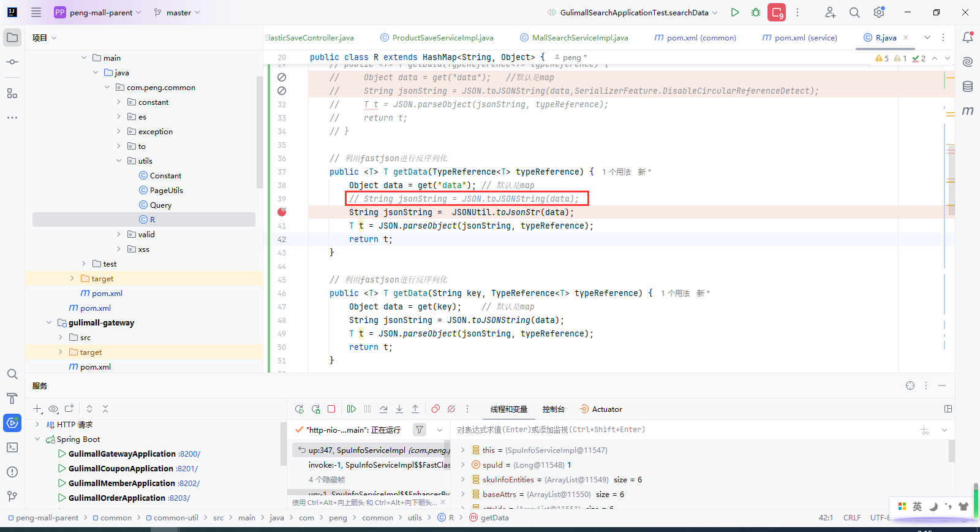Close the R.java editor tab
Screen dimensions: 980x532
pos(906,37)
